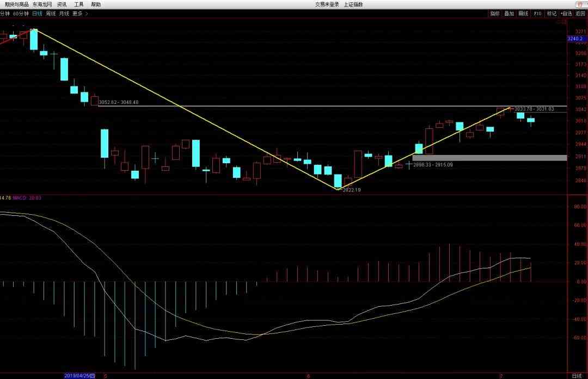Open the 东海龙网 menu
Viewport: 588px width, 379px height.
click(42, 4)
